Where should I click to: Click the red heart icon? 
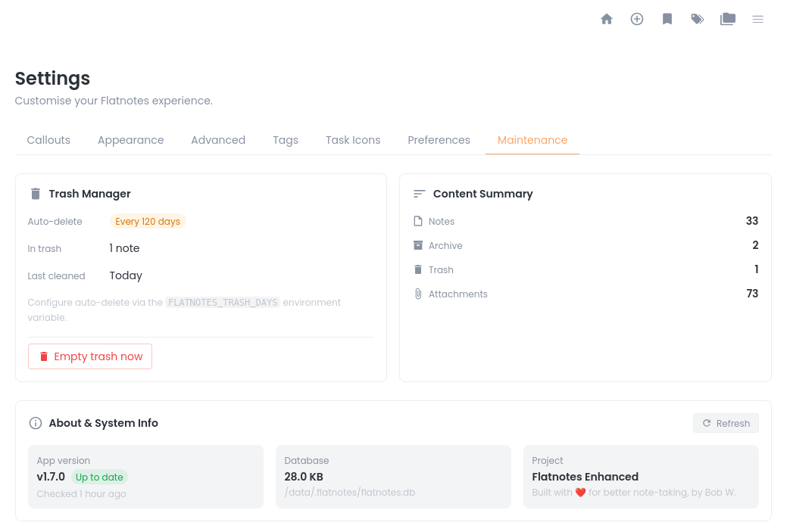tap(580, 493)
